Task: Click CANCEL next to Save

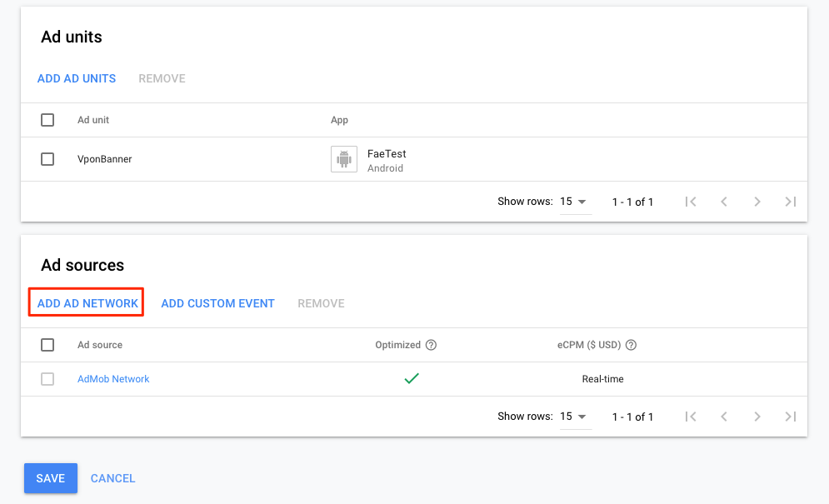Action: [x=112, y=478]
